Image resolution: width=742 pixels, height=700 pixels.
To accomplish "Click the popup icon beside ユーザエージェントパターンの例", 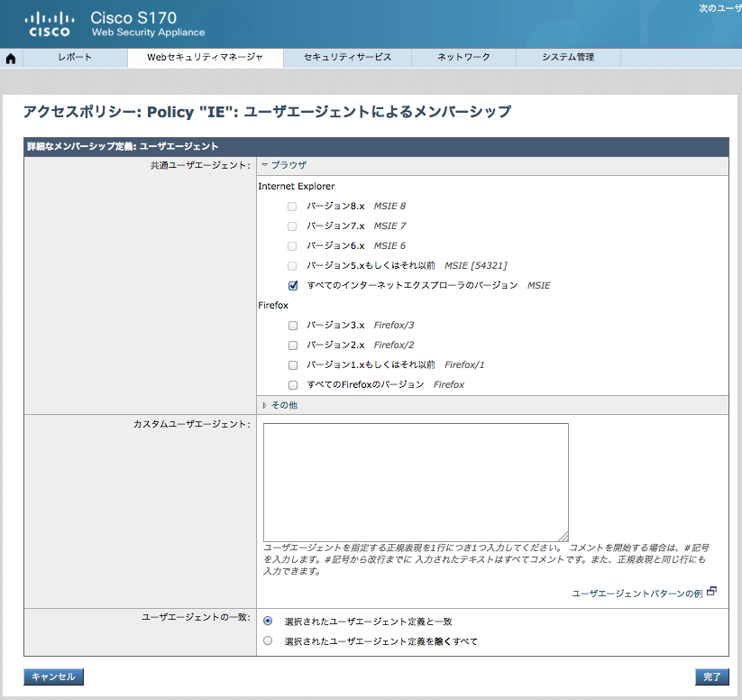I will [x=711, y=592].
